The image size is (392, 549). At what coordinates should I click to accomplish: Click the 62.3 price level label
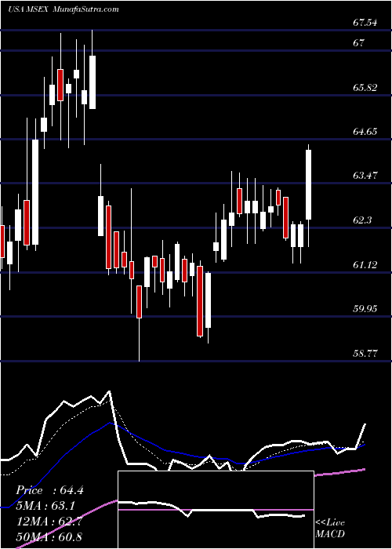tap(362, 220)
